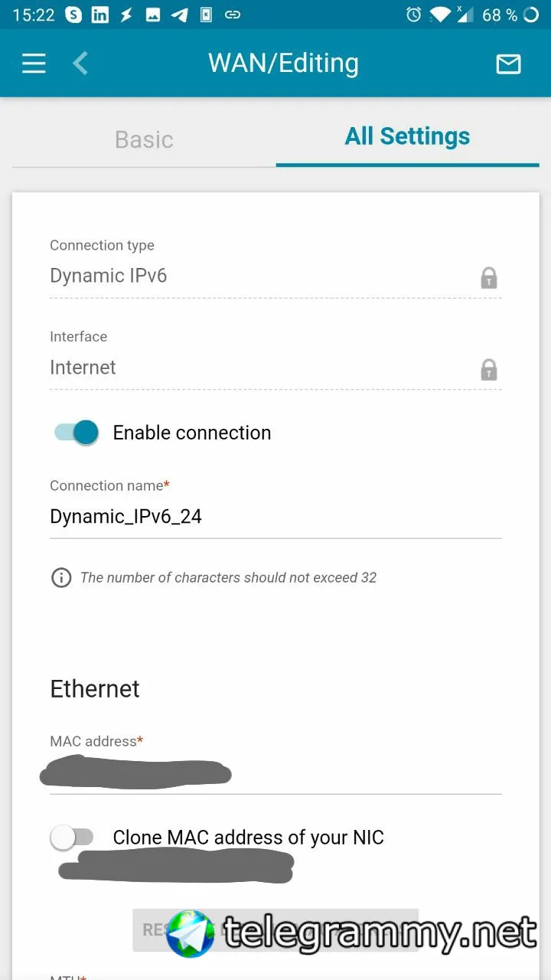Viewport: 551px width, 980px height.
Task: Click the MAC address input field
Action: click(x=275, y=773)
